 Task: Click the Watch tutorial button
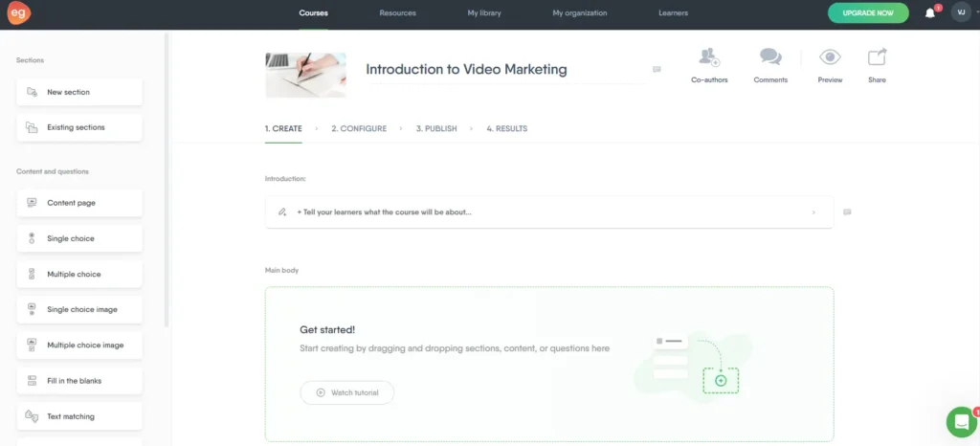tap(346, 392)
